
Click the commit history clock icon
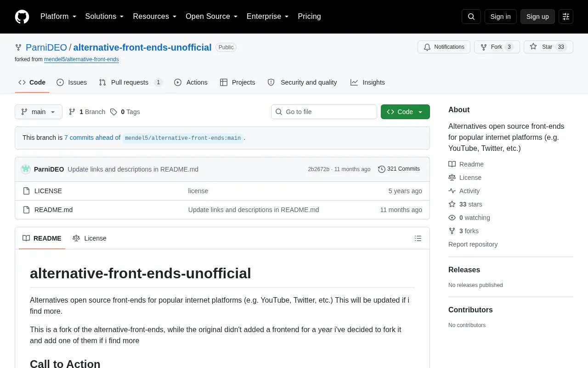381,169
